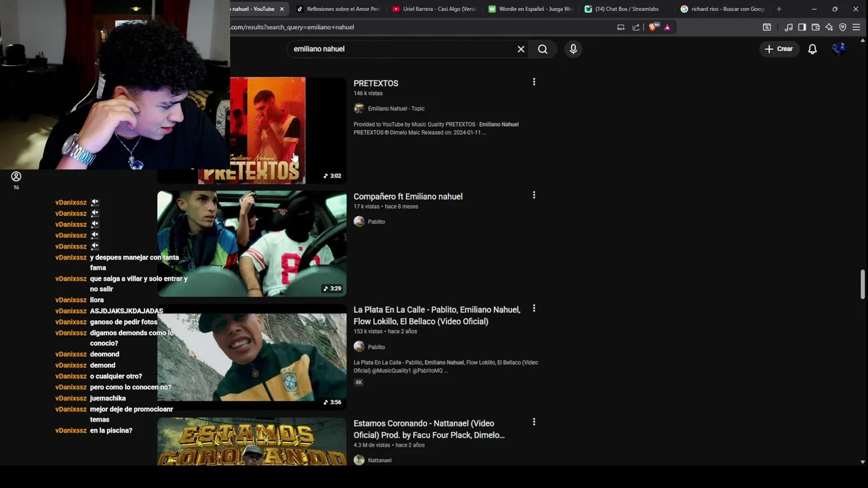Click chat message 'llora'
This screenshot has width=868, height=488.
coord(97,300)
